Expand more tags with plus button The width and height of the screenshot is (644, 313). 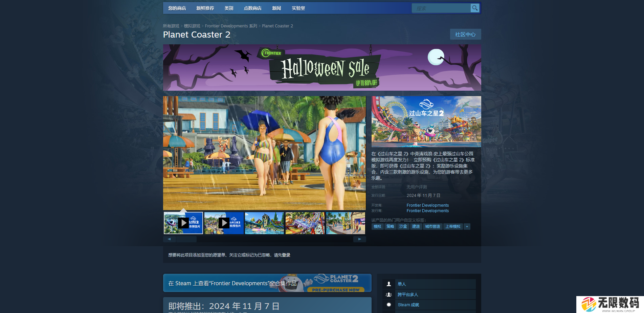point(467,226)
